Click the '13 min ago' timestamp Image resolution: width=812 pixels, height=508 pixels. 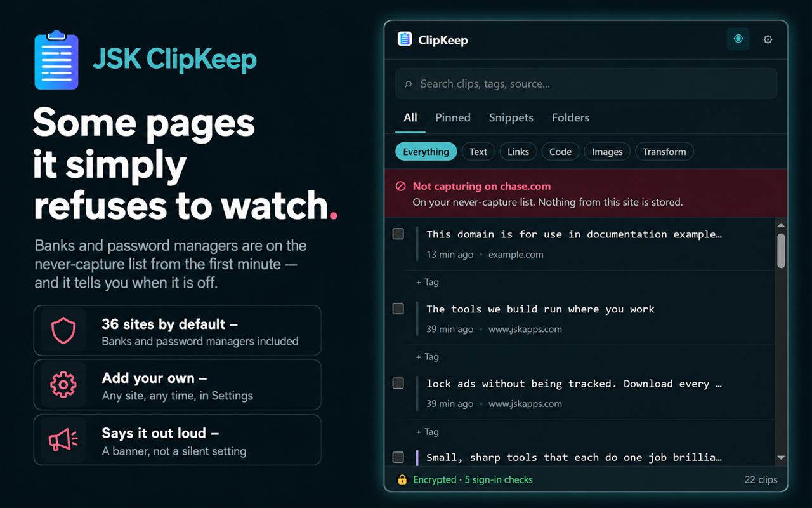450,255
